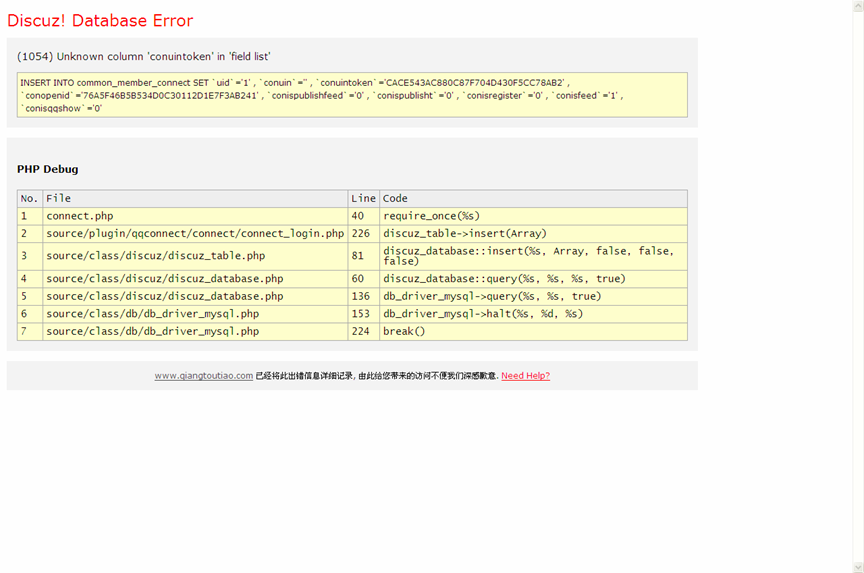Click the scrollbar down arrow
The image size is (864, 573).
[857, 567]
